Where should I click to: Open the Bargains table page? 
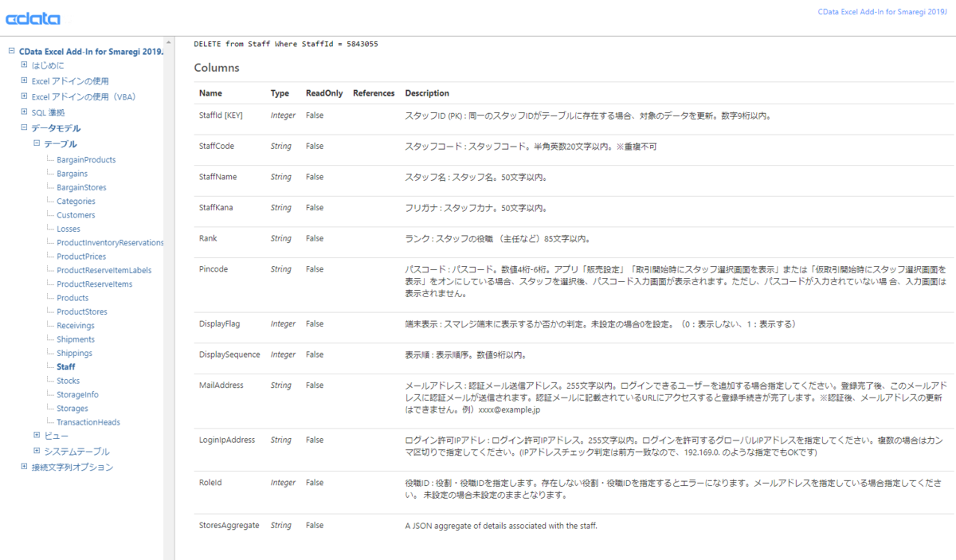[72, 174]
